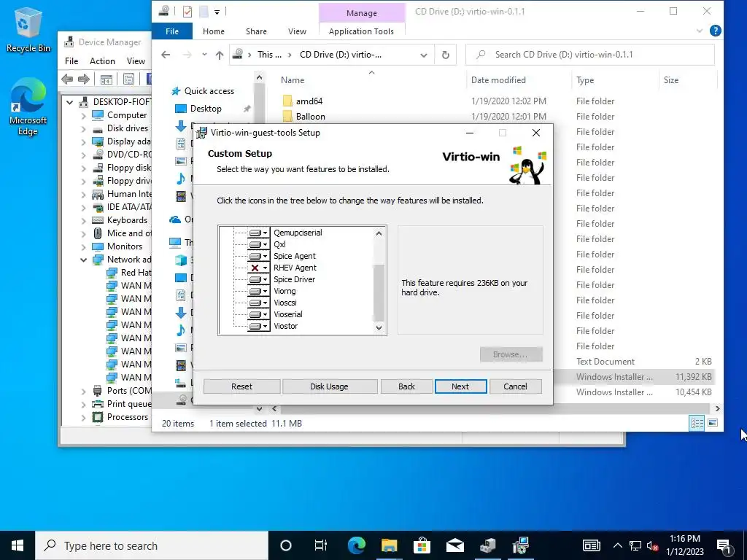Select the Balloon folder

(x=310, y=117)
